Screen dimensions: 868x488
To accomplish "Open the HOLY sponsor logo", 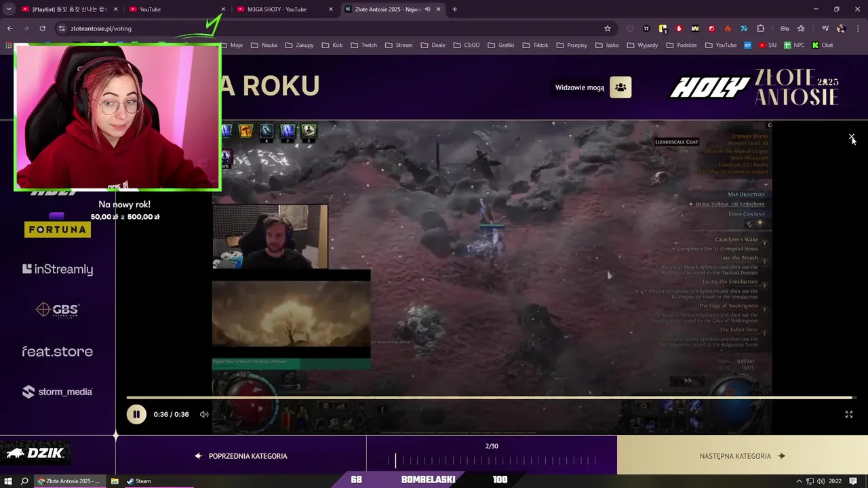I will pyautogui.click(x=710, y=87).
